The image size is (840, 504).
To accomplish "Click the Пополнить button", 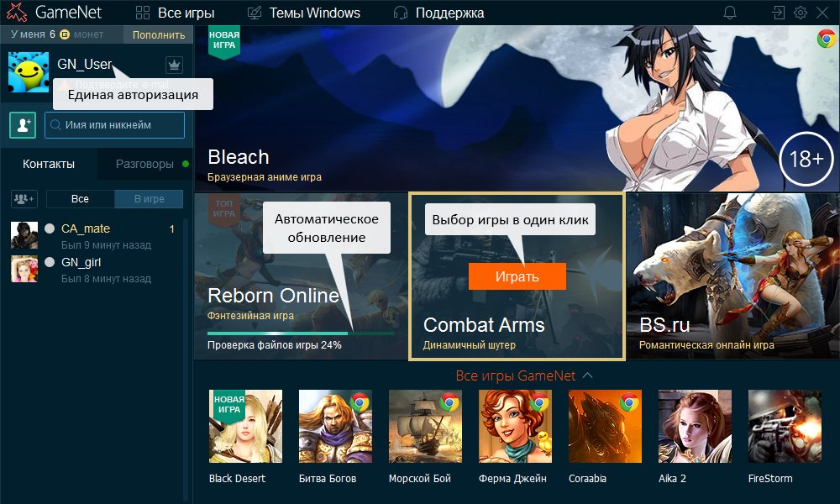I will (158, 34).
